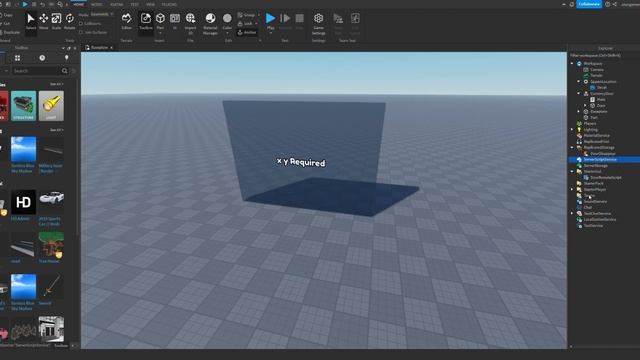
Task: Switch to the TEST ribbon tab
Action: click(x=134, y=4)
